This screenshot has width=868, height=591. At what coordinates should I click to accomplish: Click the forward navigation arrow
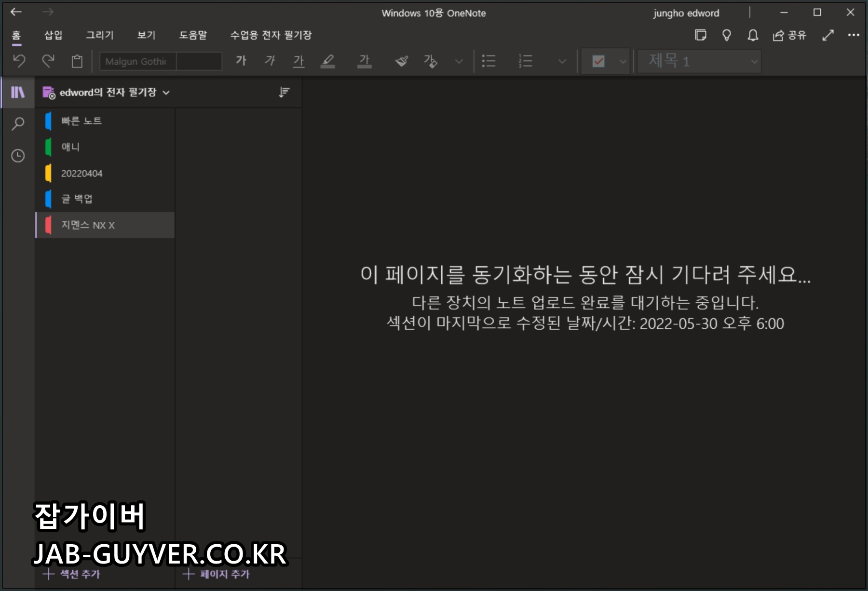[48, 12]
